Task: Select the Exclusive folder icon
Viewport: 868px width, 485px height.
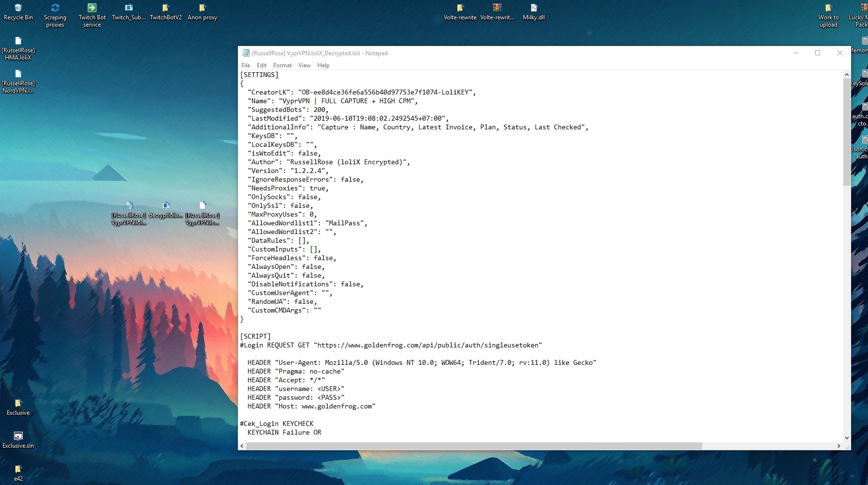Action: [18, 407]
